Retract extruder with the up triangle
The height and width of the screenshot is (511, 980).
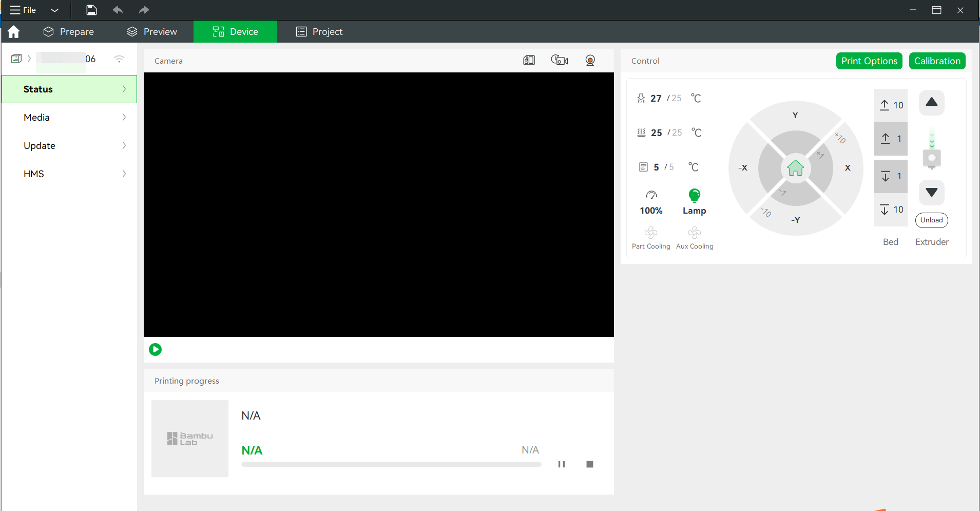[x=932, y=102]
